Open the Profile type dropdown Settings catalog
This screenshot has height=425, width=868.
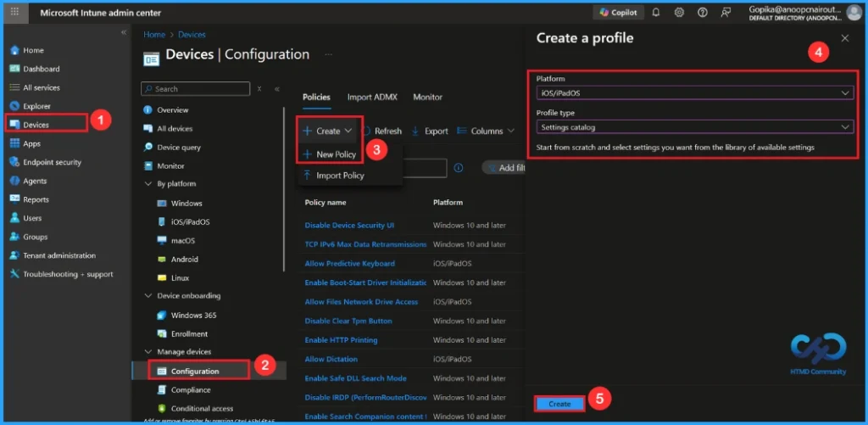[x=695, y=127]
